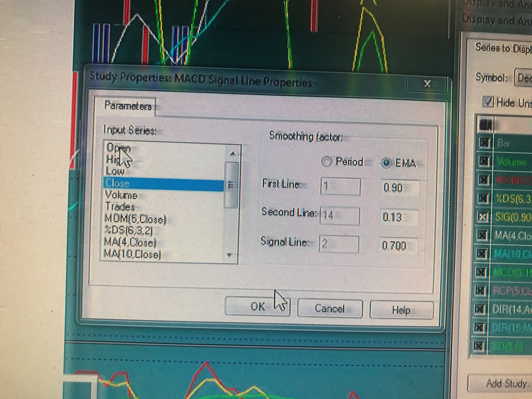This screenshot has width=532, height=399.
Task: Toggle the Hide Unused checkbox
Action: point(488,102)
